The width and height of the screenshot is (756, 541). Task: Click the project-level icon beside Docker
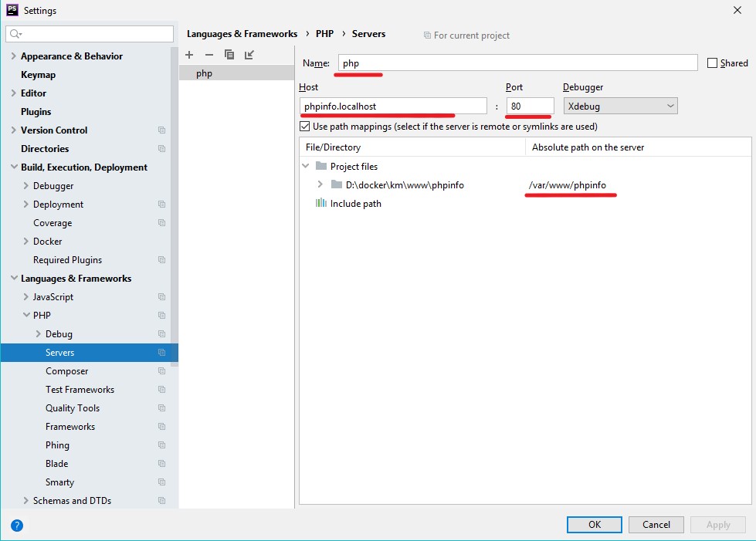pos(161,242)
